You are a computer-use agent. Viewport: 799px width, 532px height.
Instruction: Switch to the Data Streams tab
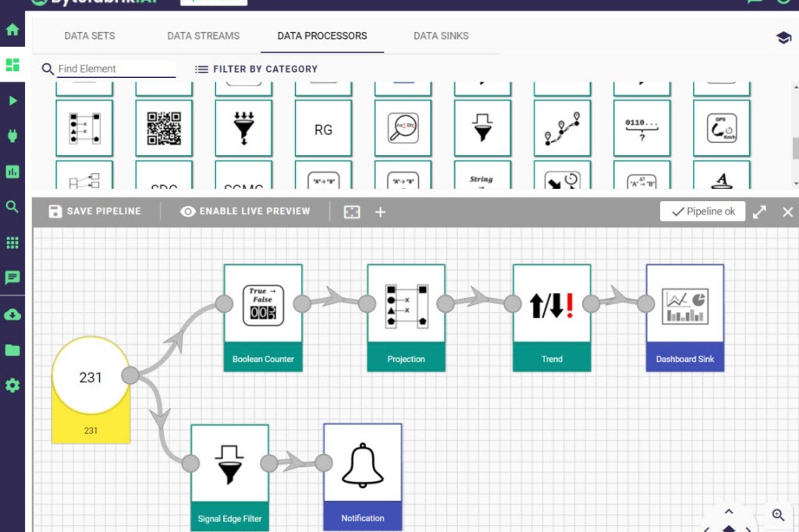click(x=203, y=36)
